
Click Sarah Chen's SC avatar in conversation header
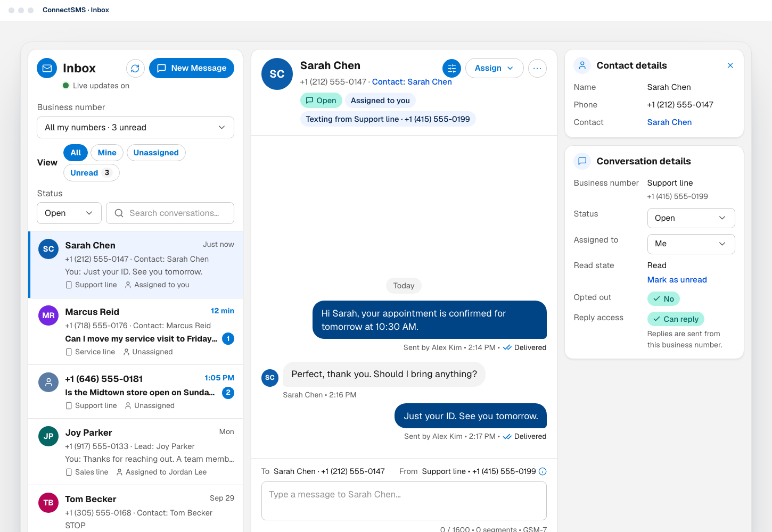[277, 74]
